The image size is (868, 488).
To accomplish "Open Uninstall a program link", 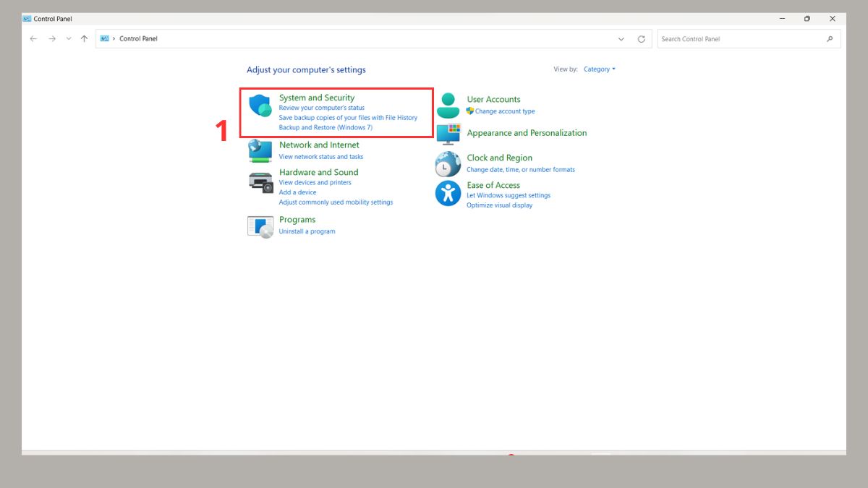I will pyautogui.click(x=307, y=231).
